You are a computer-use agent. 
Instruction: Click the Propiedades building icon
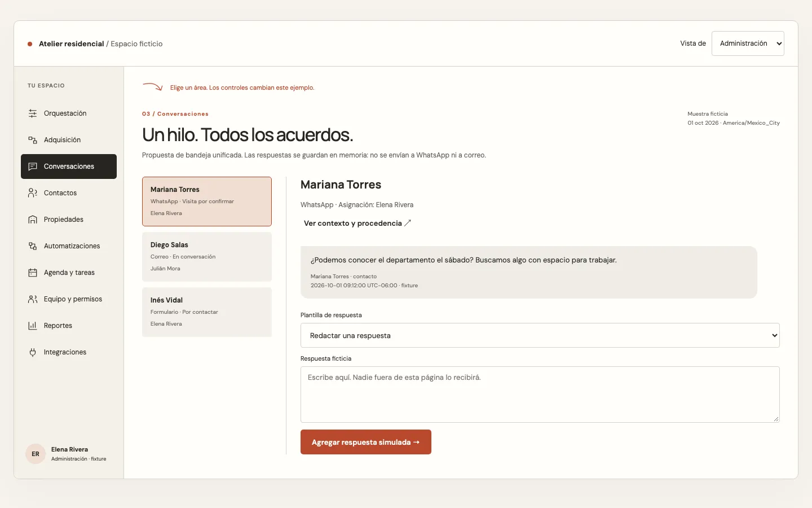pyautogui.click(x=33, y=220)
